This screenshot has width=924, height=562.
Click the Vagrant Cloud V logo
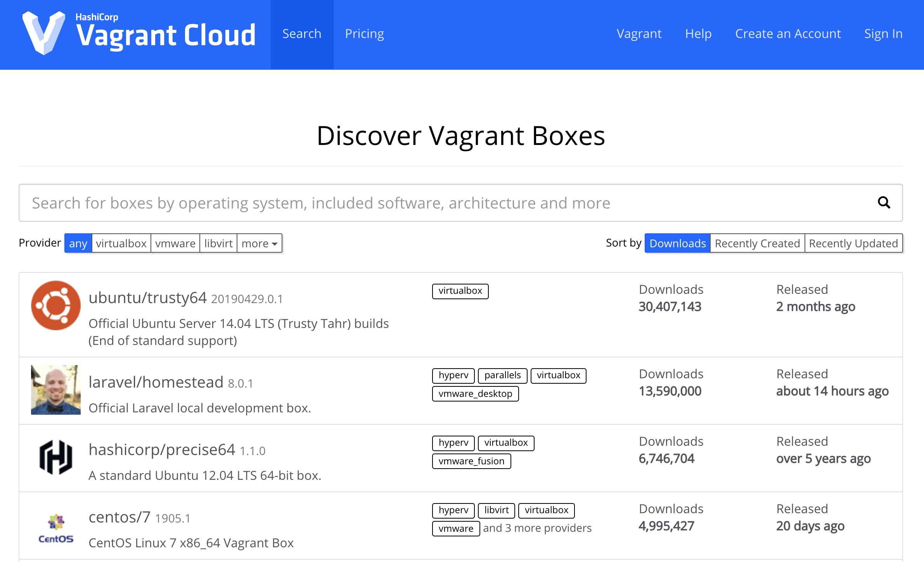[x=44, y=33]
